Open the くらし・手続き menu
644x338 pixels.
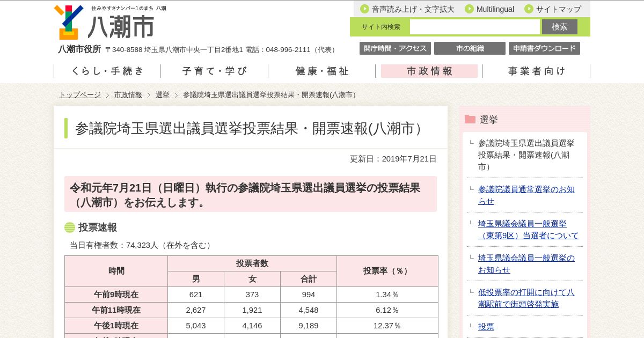(x=107, y=71)
